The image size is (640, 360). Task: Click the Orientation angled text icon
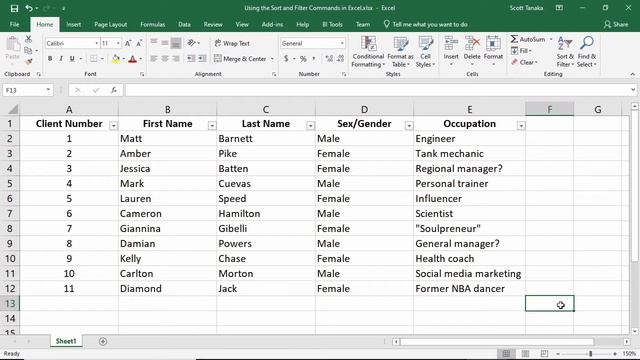tap(191, 43)
